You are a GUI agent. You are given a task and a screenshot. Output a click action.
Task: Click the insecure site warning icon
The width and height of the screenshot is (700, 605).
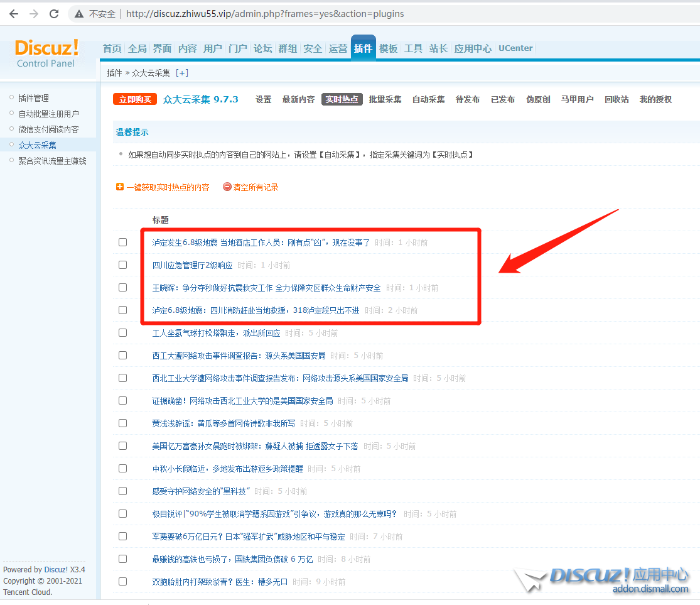click(x=79, y=13)
